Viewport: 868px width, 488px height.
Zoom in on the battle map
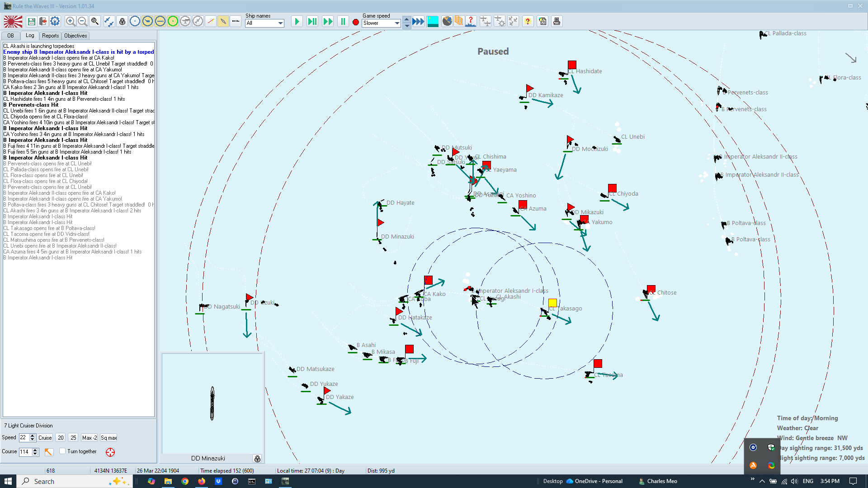(x=71, y=21)
